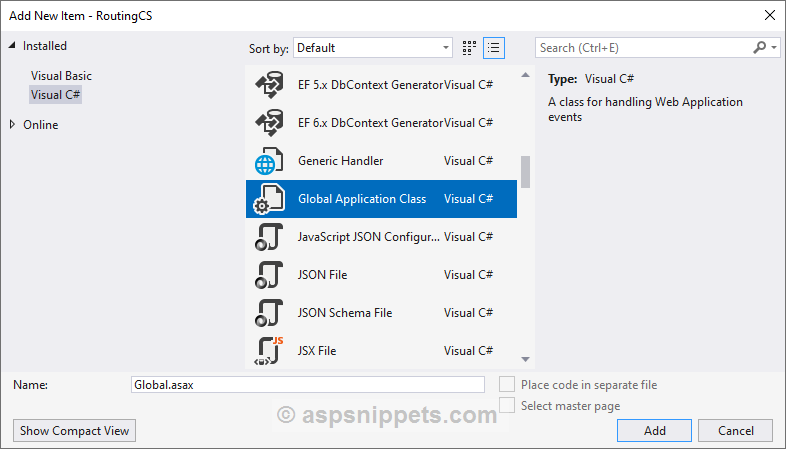Image resolution: width=786 pixels, height=449 pixels.
Task: Select the Global Application Class row text
Action: (362, 199)
